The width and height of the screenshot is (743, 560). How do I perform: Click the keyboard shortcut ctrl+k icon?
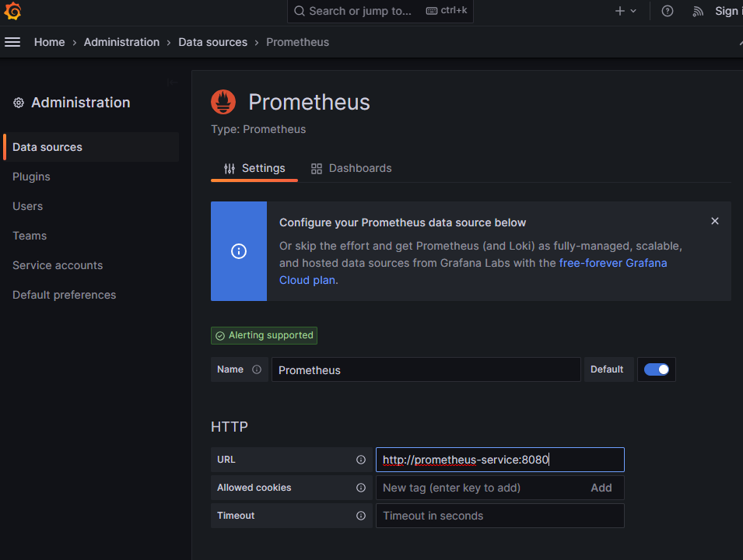[x=432, y=10]
